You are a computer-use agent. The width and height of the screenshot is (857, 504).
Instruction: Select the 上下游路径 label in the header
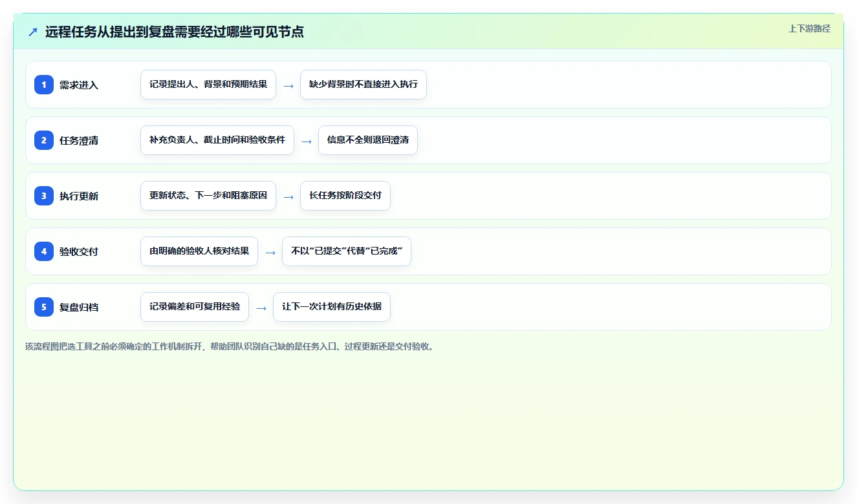tap(809, 28)
